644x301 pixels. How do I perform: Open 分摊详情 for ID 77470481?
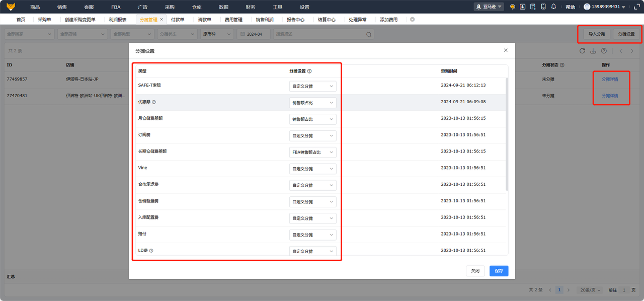tap(610, 96)
